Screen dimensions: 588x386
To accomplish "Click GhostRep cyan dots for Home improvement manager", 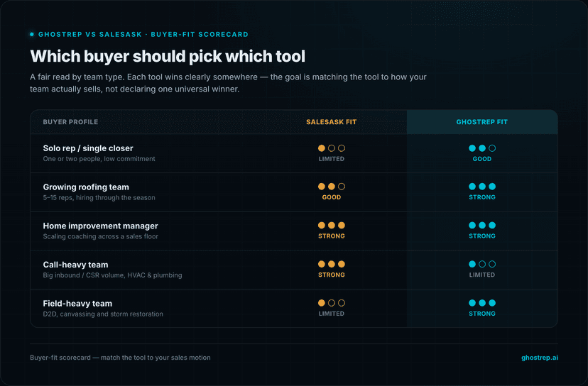I will point(482,225).
